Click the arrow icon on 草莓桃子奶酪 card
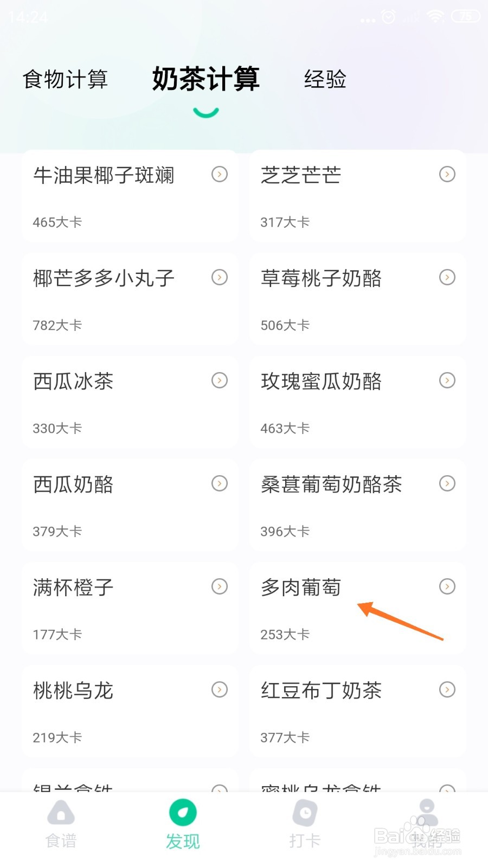 [447, 277]
